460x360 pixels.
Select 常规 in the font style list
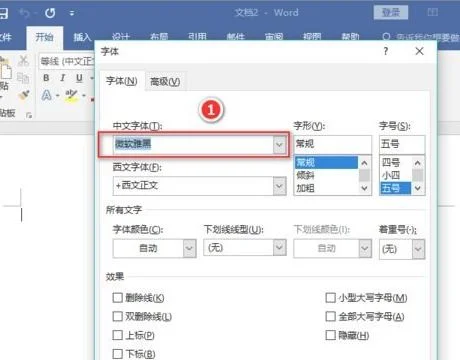click(326, 162)
